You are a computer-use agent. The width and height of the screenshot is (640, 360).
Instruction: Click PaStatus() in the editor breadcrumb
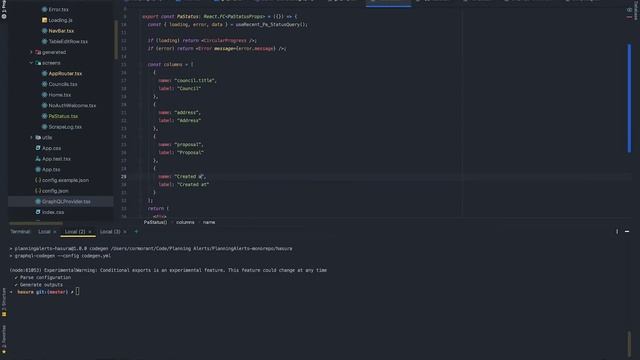pos(156,222)
